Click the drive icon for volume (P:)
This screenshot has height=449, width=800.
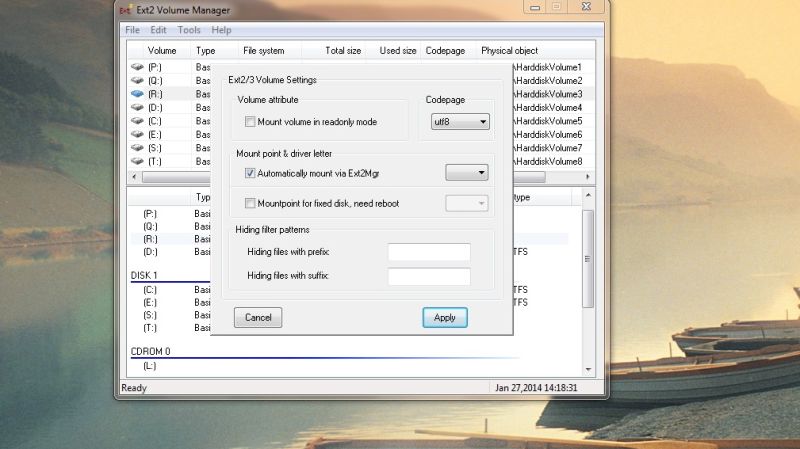point(137,67)
